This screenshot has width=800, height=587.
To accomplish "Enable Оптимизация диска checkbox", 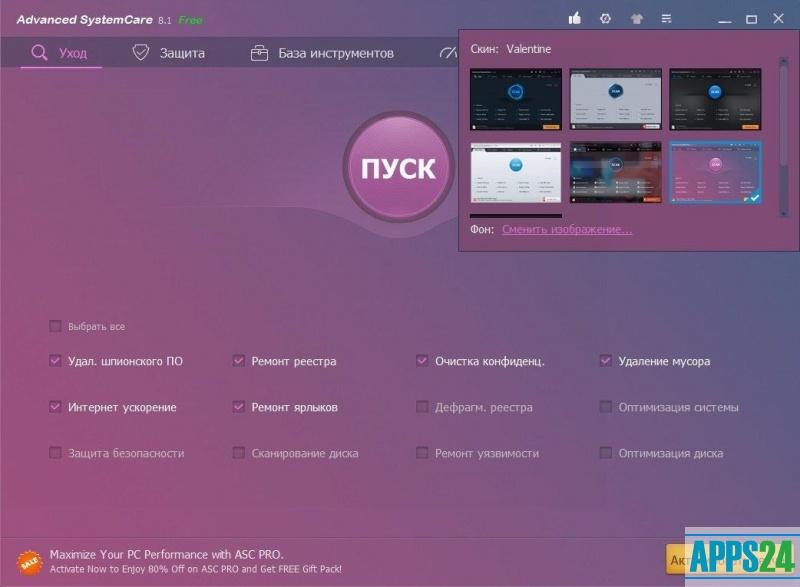I will 606,453.
